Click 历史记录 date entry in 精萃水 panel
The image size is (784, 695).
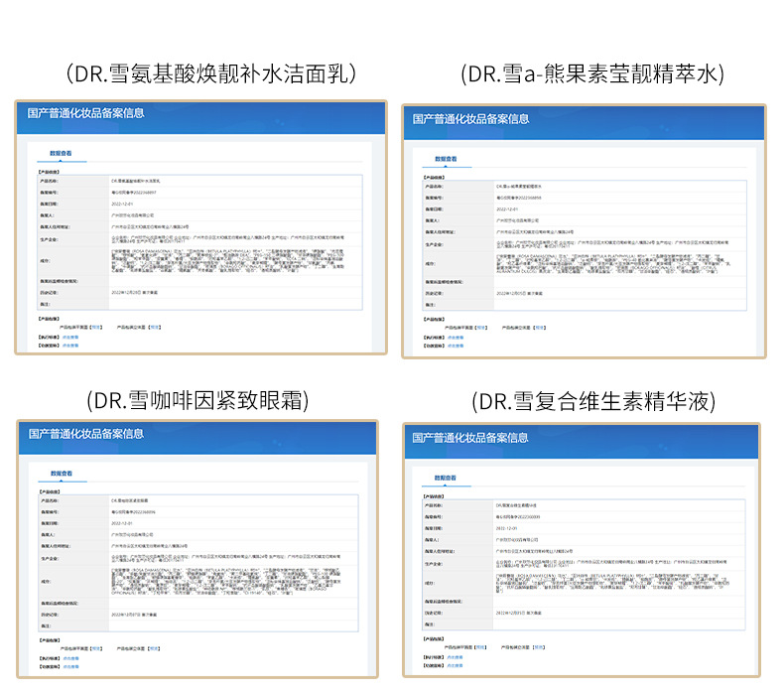click(519, 293)
